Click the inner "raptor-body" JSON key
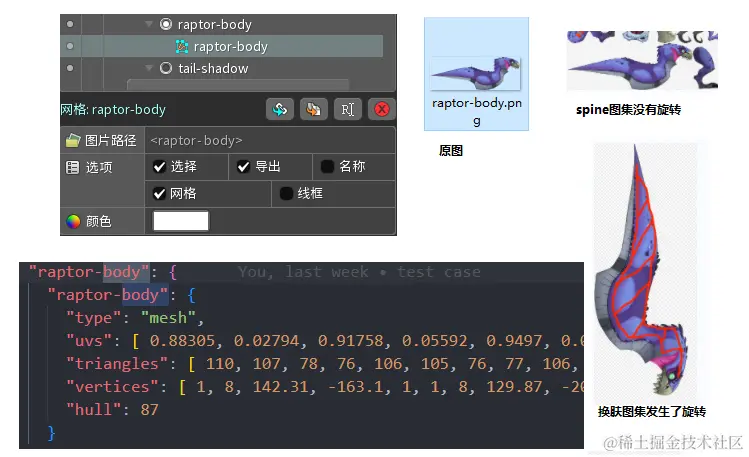The width and height of the screenshot is (749, 457). coord(107,295)
